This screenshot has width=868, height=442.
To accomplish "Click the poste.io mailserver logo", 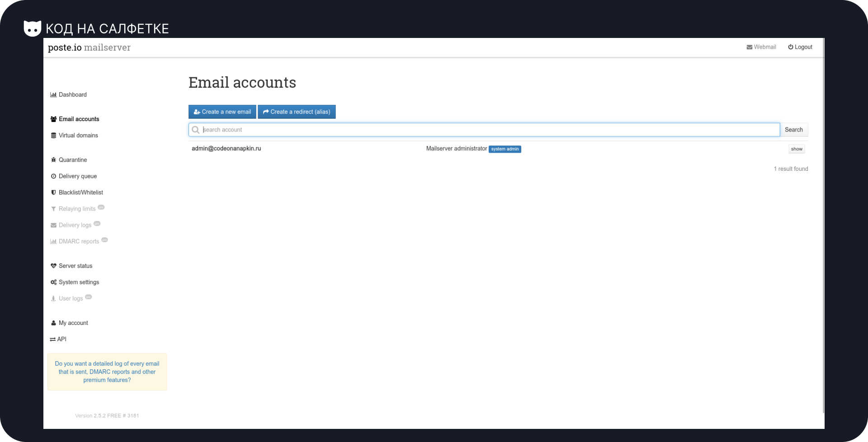I will [89, 47].
